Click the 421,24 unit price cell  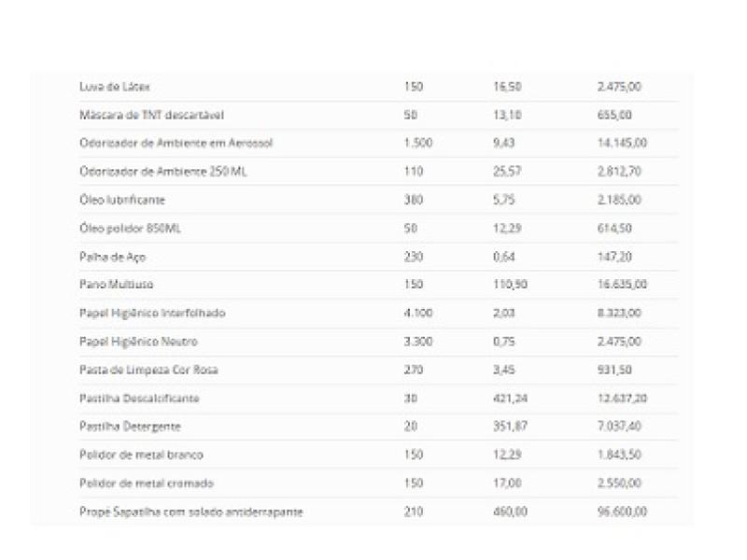click(x=509, y=399)
